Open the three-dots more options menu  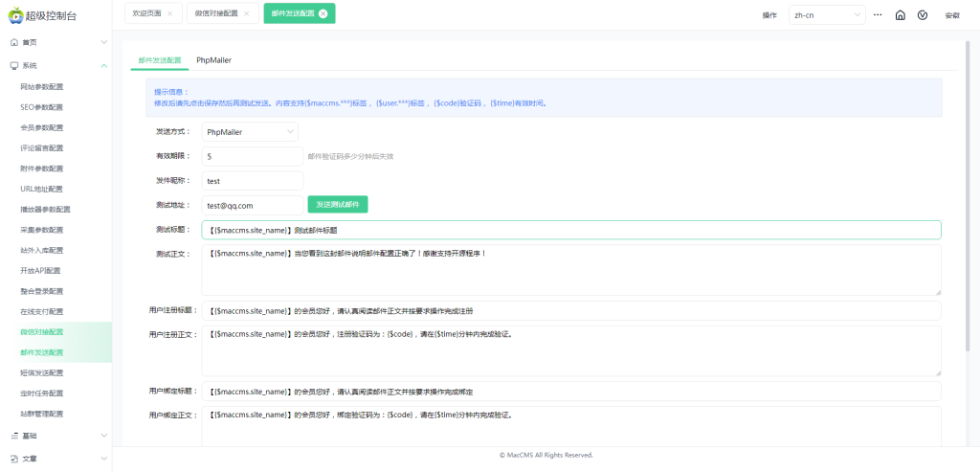coord(878,15)
